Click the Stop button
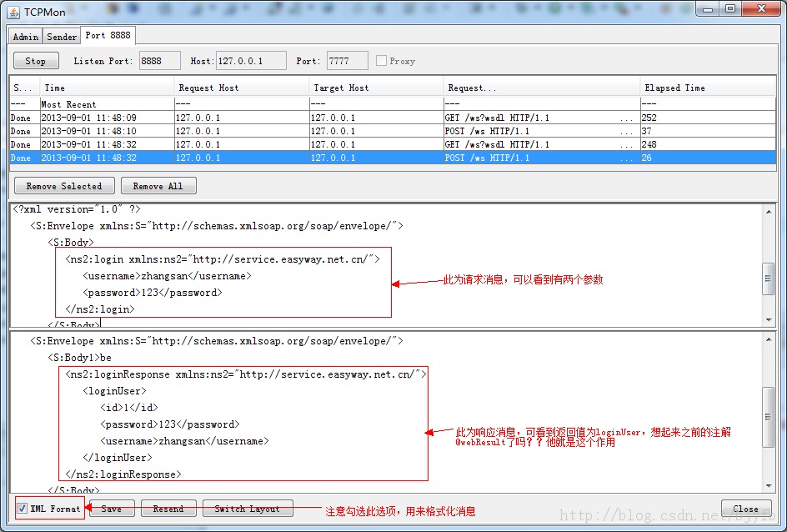 tap(35, 60)
